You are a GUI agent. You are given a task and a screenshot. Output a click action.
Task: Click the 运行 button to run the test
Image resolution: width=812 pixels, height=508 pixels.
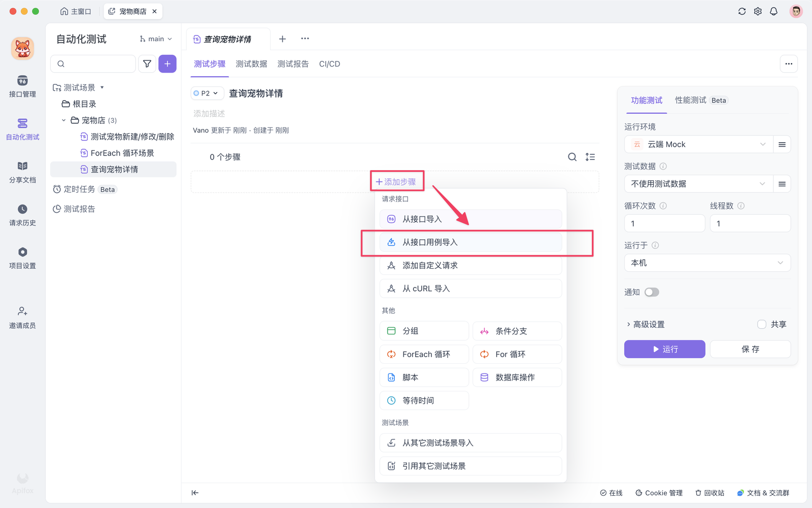[x=664, y=349]
